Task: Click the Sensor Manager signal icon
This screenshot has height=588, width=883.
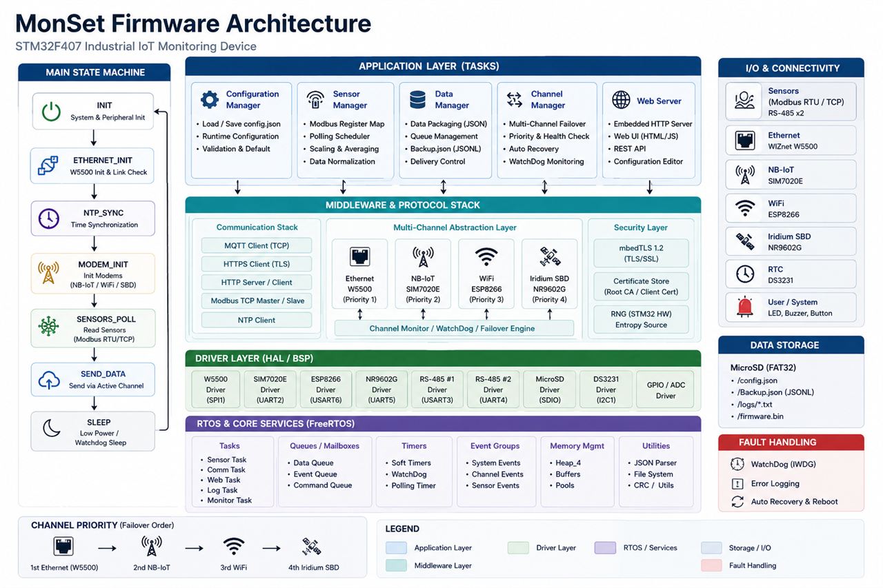Action: pos(315,99)
